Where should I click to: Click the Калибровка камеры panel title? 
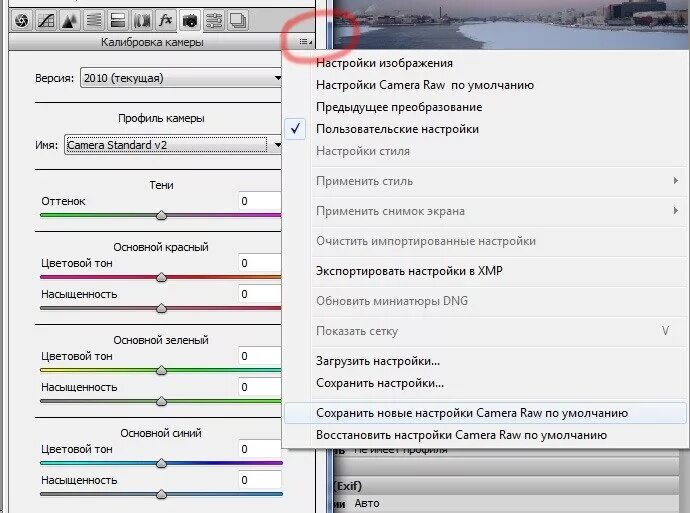point(152,42)
